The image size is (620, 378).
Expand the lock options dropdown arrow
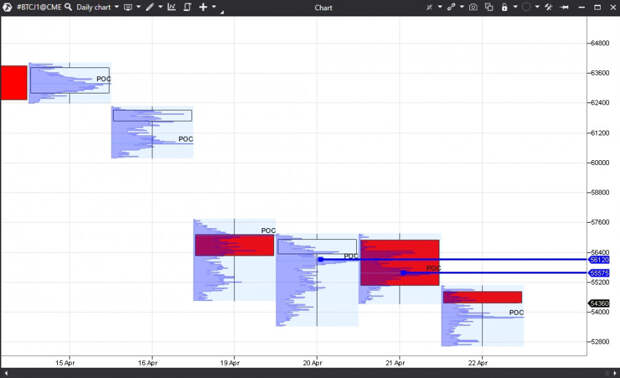click(x=515, y=7)
